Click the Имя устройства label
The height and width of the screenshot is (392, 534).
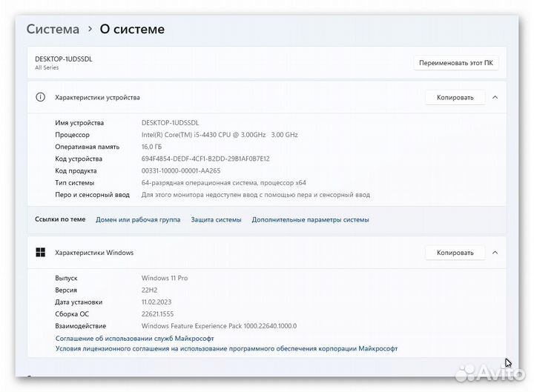pos(79,123)
